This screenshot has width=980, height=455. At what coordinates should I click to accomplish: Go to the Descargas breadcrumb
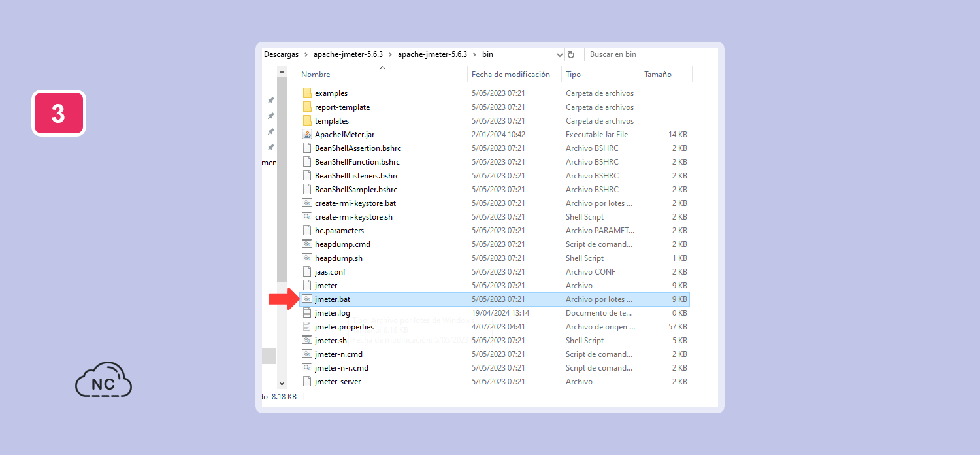[x=282, y=54]
